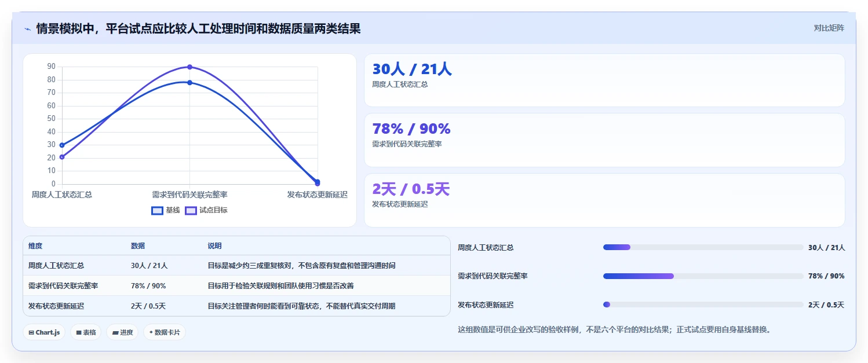Click the 维度 column header
868x363 pixels.
click(x=35, y=246)
